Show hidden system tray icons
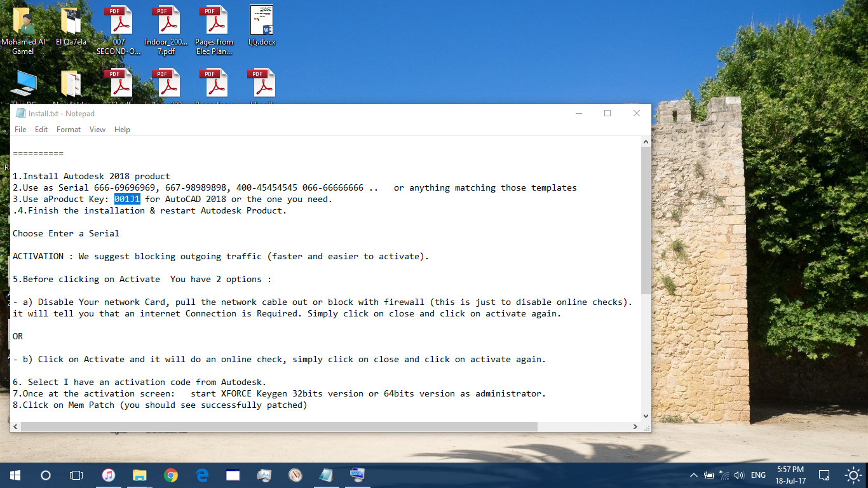 click(x=693, y=475)
